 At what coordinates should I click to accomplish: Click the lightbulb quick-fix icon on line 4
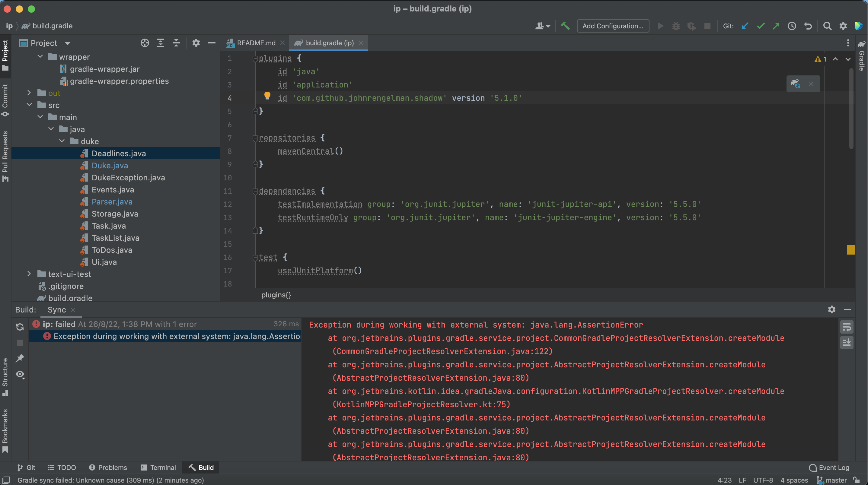267,96
